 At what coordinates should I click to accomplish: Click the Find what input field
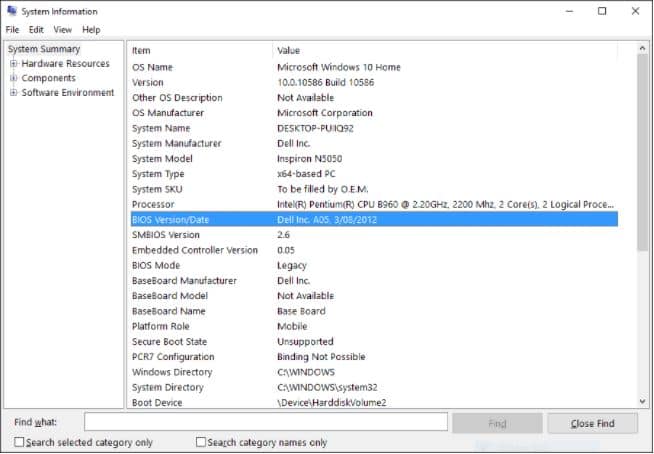click(x=266, y=422)
